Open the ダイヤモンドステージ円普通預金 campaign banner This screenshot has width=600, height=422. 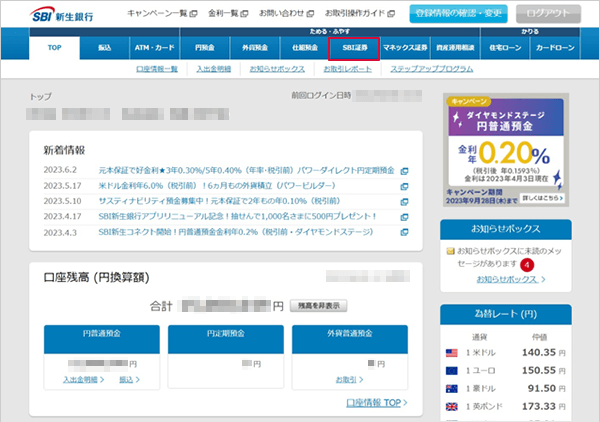click(506, 150)
